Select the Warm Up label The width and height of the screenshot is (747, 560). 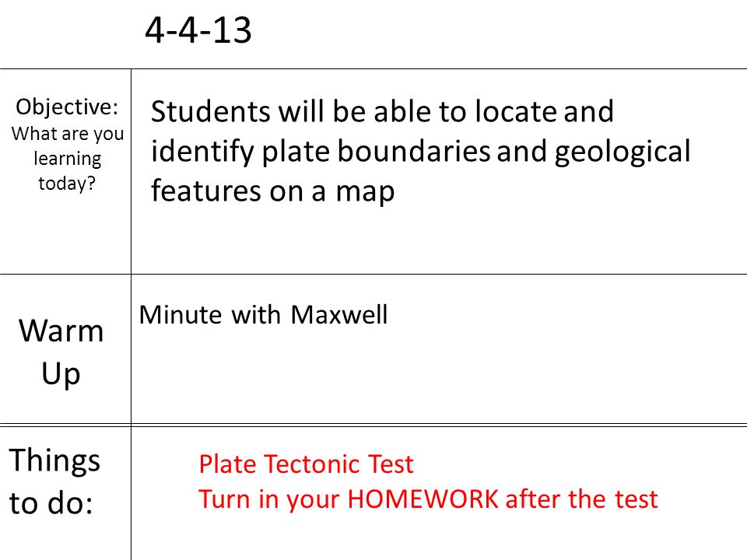click(61, 352)
